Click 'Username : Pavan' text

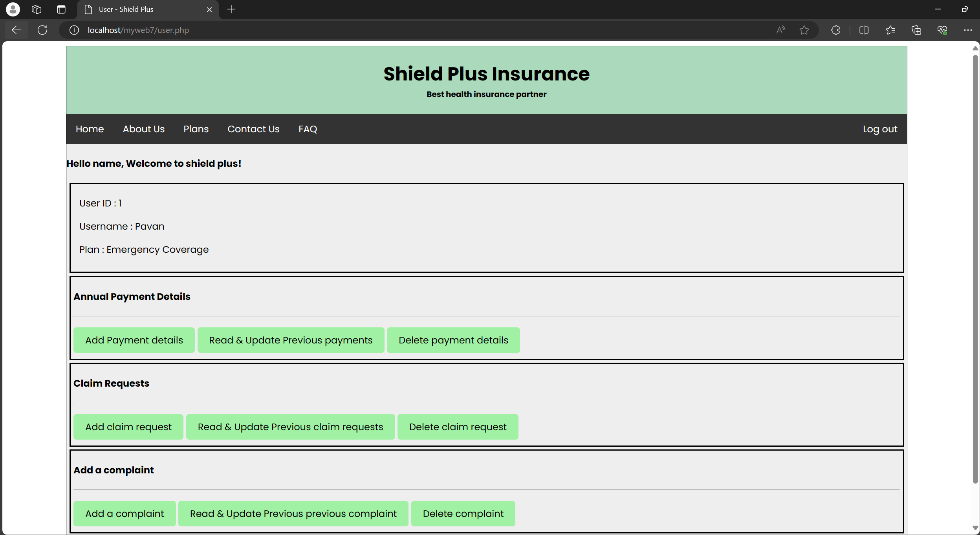click(x=122, y=226)
